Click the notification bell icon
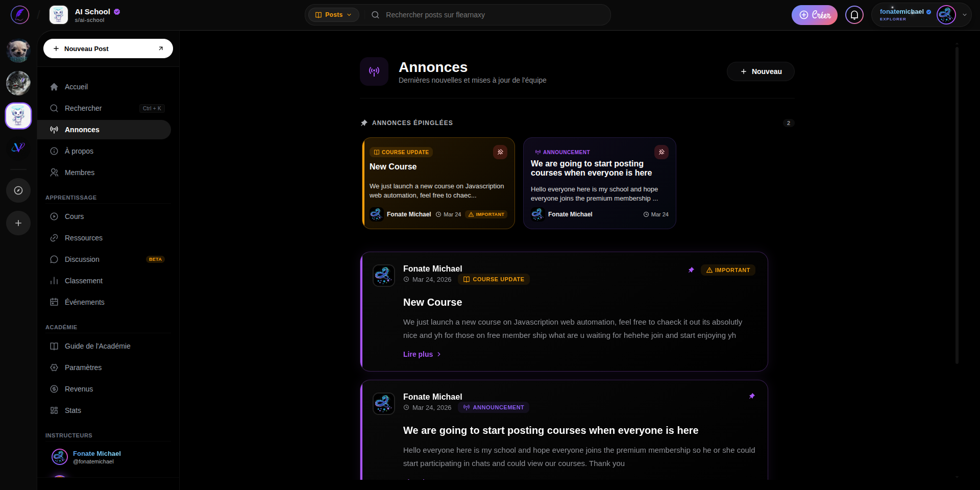This screenshot has height=490, width=980. click(x=854, y=15)
